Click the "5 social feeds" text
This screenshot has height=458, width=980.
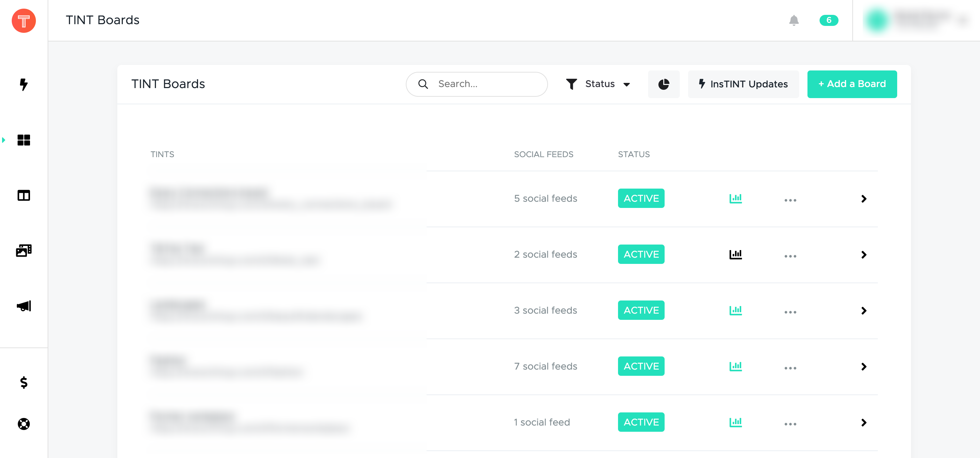tap(546, 198)
